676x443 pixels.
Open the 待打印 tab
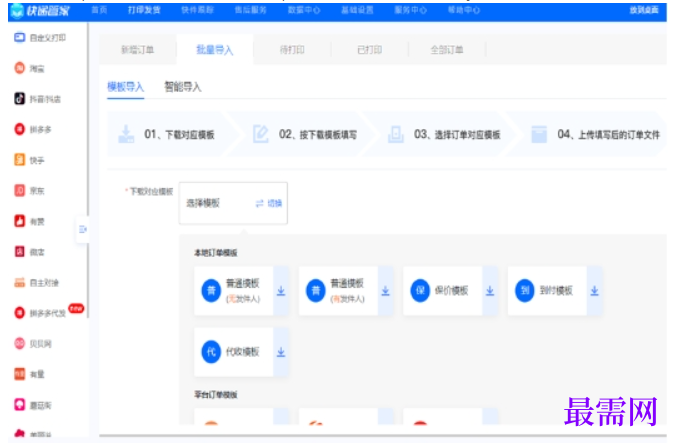[292, 50]
